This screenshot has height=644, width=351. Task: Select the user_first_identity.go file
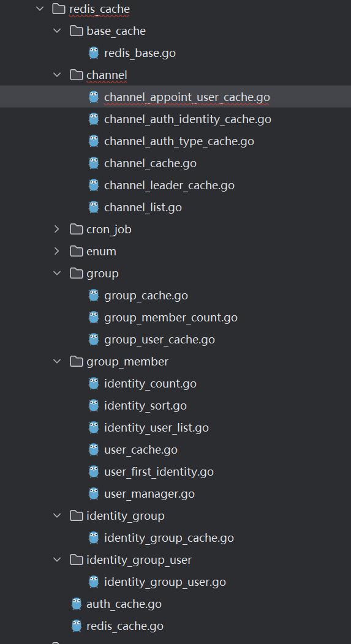[159, 471]
